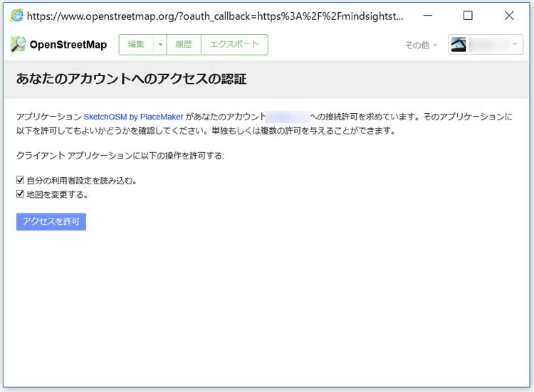The height and width of the screenshot is (392, 534).
Task: Maximize the browser window
Action: tap(468, 16)
